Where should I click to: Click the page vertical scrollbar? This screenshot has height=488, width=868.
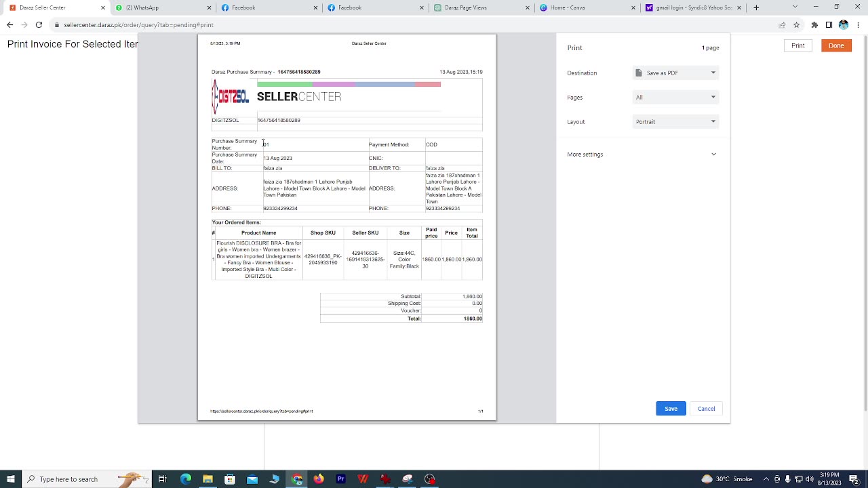coord(865,224)
